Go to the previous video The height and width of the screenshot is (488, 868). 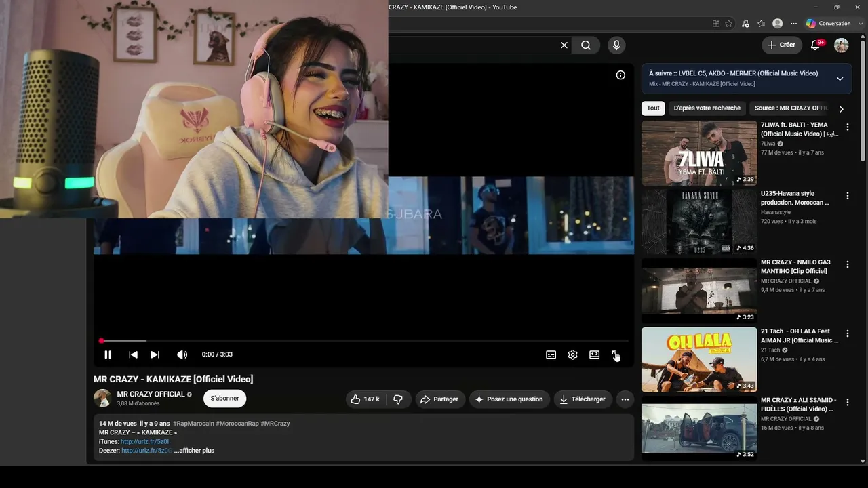coord(134,354)
